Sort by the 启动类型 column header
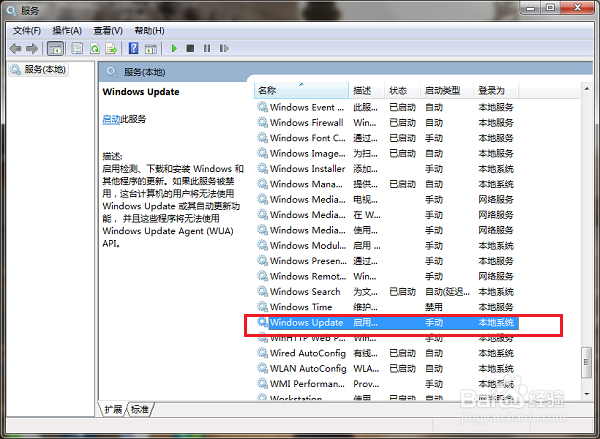The width and height of the screenshot is (600, 439). click(447, 90)
